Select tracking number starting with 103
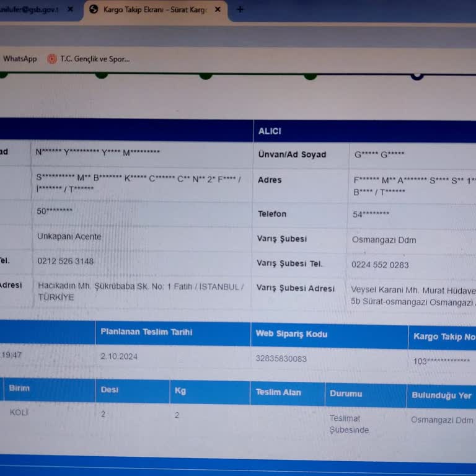 (x=441, y=361)
